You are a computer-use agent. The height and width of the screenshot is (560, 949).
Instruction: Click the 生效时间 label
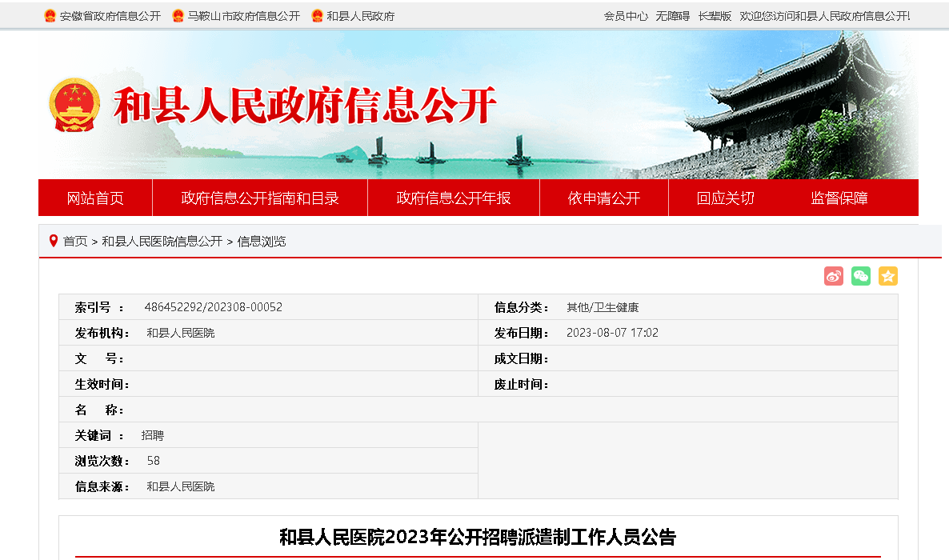[102, 385]
